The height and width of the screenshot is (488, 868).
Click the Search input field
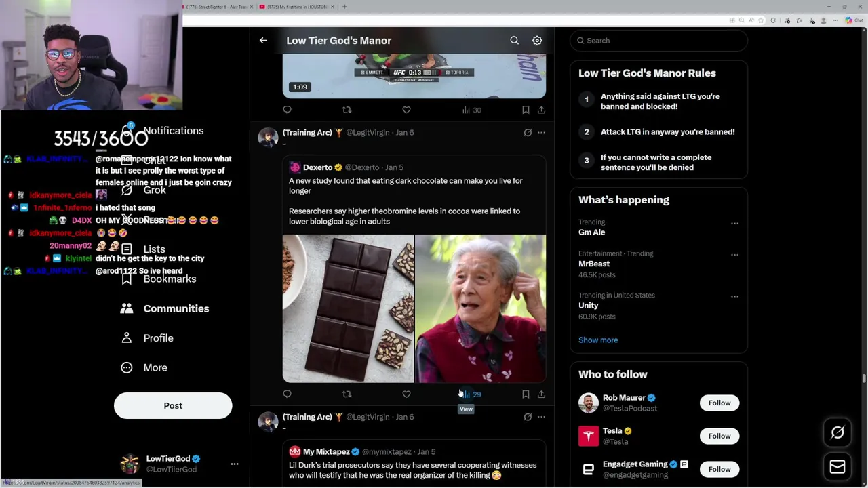pos(658,41)
